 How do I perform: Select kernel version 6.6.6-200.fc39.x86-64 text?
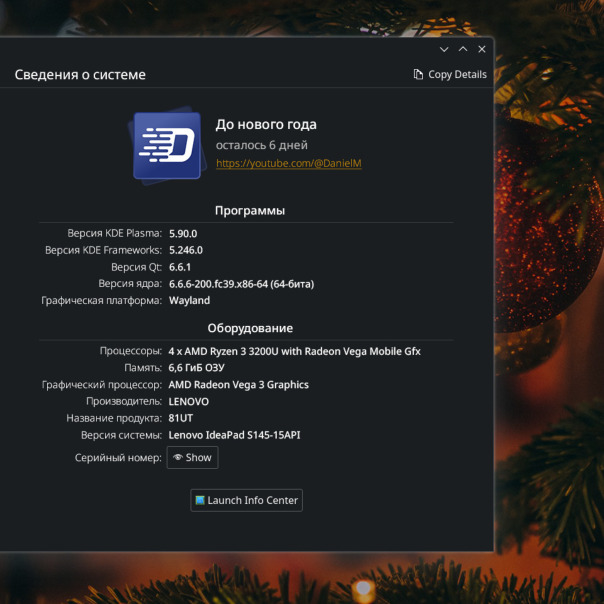click(x=242, y=284)
